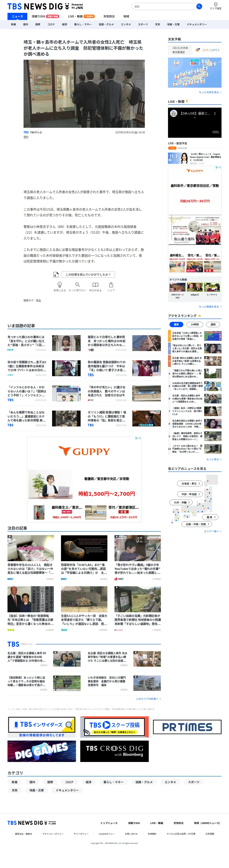Open プライバシーポリシー footer link
This screenshot has width=229, height=868.
tap(53, 834)
